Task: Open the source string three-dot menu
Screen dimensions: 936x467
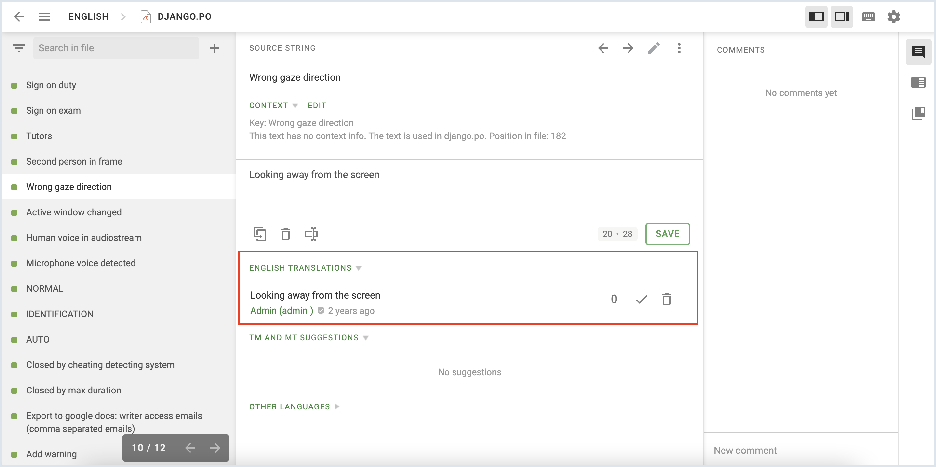Action: (x=680, y=48)
